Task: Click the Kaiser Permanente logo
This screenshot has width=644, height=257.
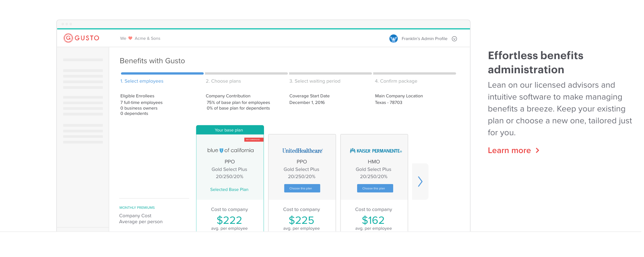Action: pyautogui.click(x=376, y=151)
